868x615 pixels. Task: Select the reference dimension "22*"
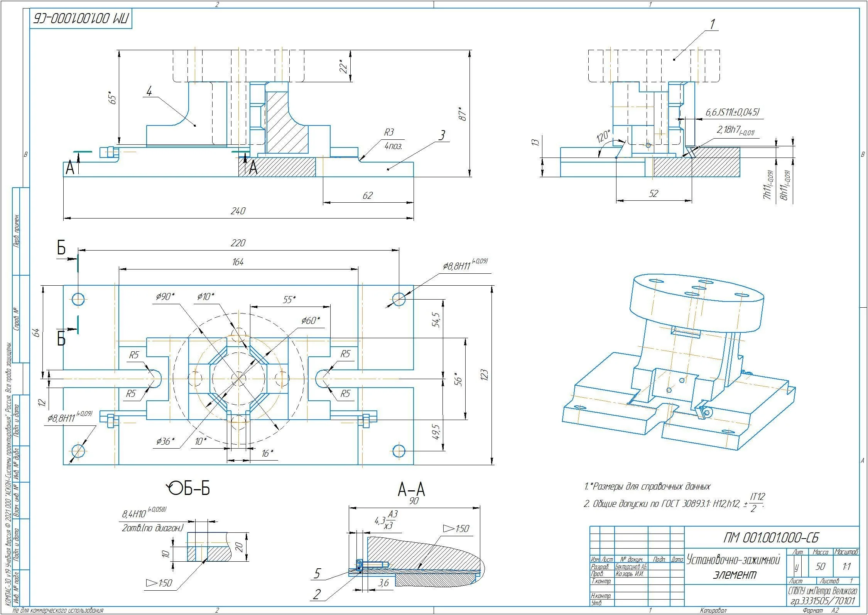pos(343,66)
